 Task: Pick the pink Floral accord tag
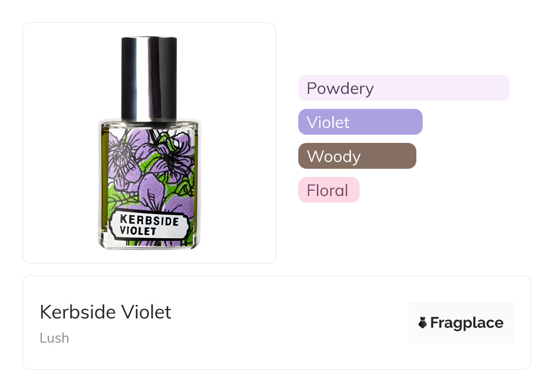click(328, 190)
